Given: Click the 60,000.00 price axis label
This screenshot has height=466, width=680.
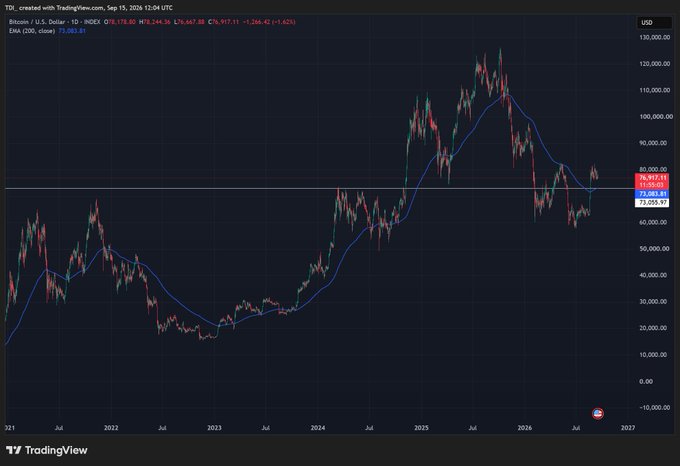Looking at the screenshot, I should pyautogui.click(x=654, y=222).
